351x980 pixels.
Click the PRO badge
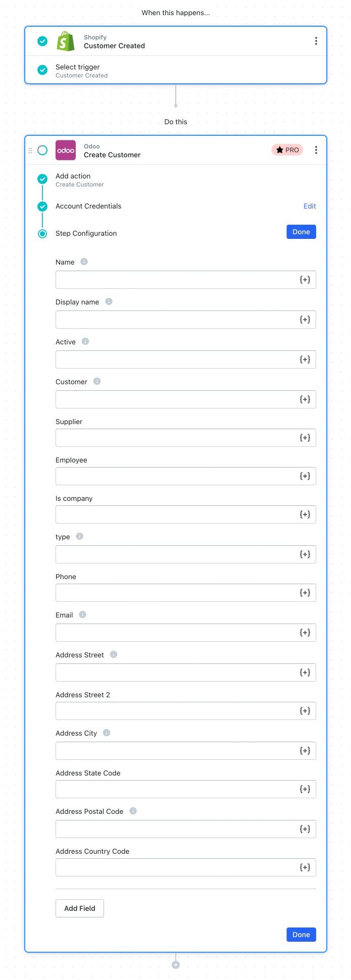[x=287, y=150]
